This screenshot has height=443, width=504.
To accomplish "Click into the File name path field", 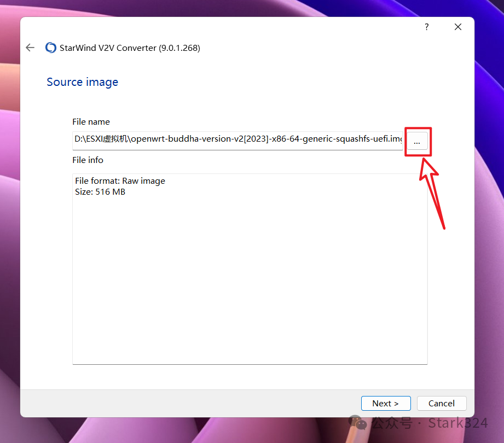I will pyautogui.click(x=237, y=141).
